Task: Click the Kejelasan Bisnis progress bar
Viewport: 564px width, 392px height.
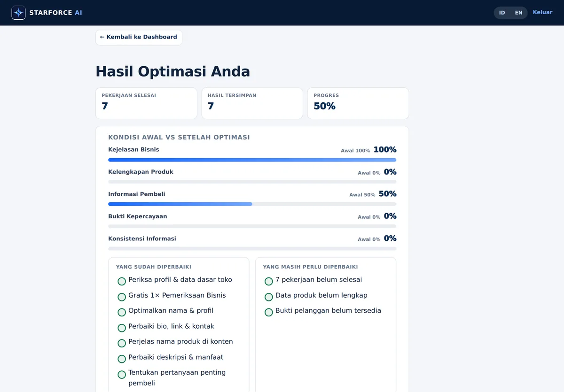Action: [x=252, y=160]
